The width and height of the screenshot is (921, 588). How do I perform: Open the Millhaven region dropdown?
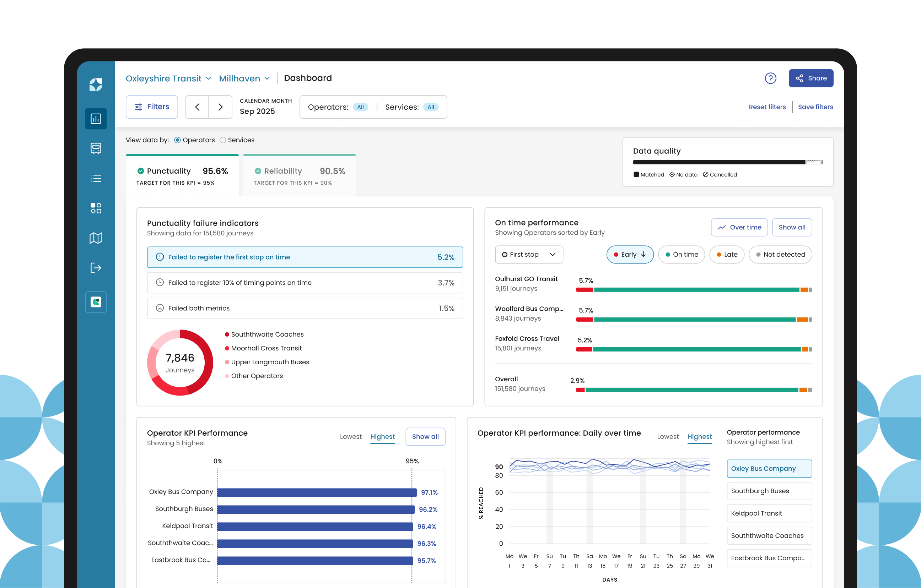click(x=244, y=78)
